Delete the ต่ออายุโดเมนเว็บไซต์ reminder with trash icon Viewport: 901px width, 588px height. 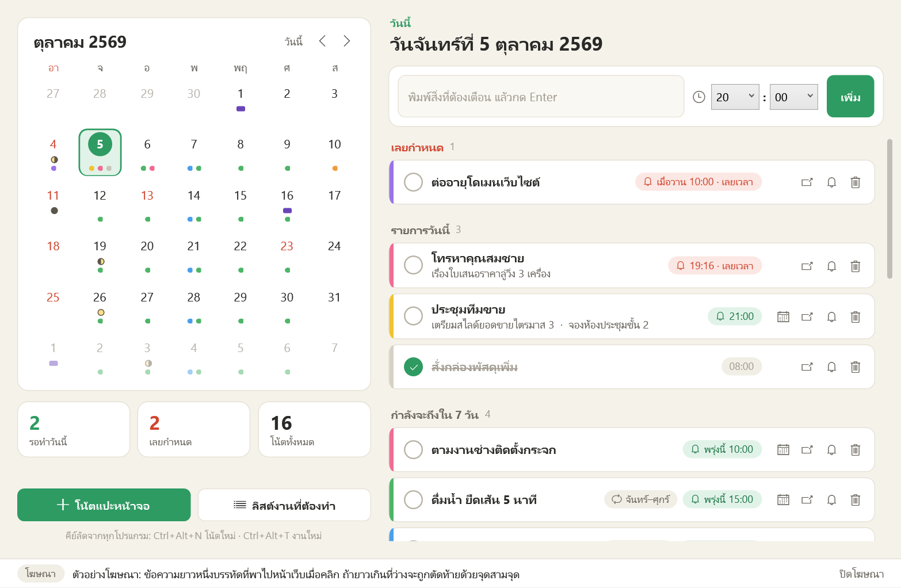click(x=856, y=182)
